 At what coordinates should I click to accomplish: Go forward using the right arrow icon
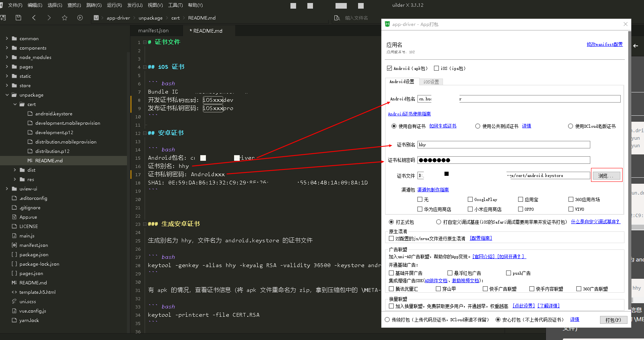pyautogui.click(x=49, y=18)
